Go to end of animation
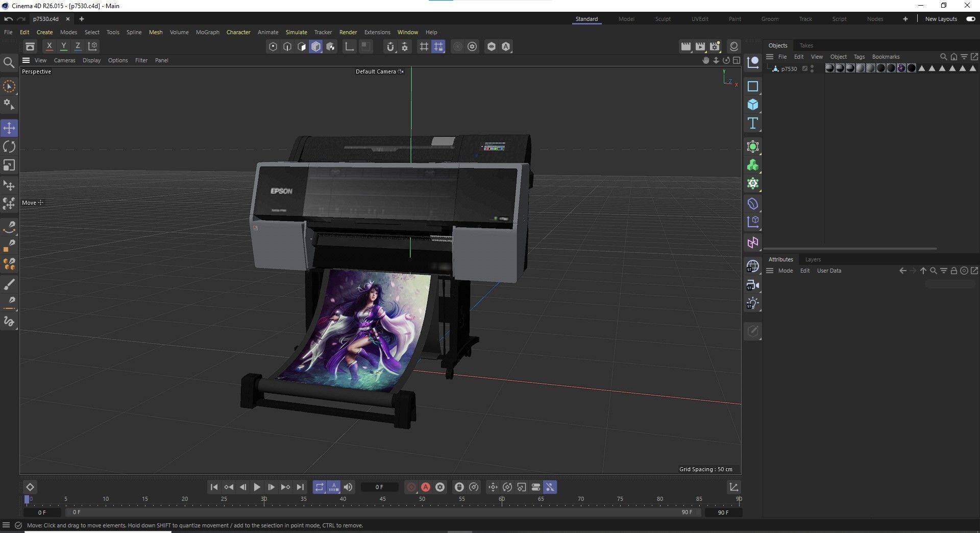The height and width of the screenshot is (533, 980). pyautogui.click(x=300, y=487)
